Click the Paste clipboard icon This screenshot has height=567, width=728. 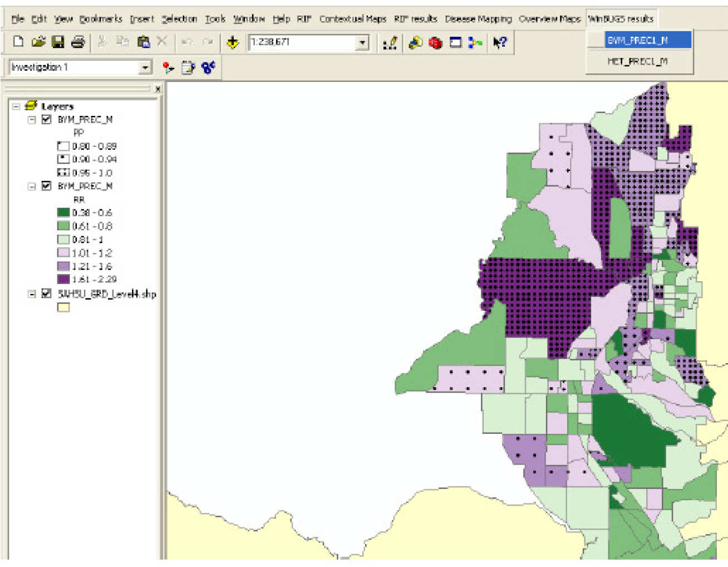[x=143, y=42]
